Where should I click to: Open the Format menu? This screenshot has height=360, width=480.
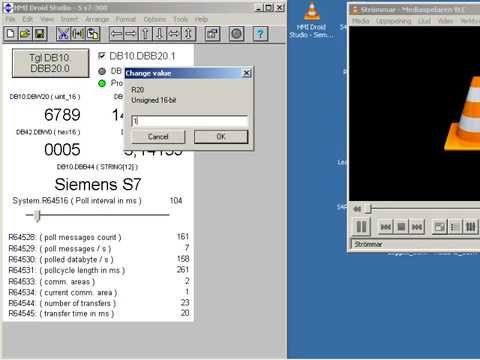tap(126, 19)
